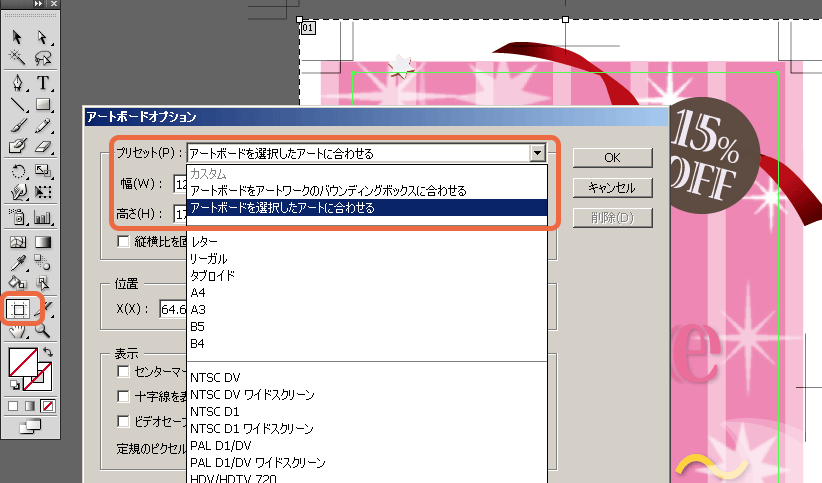Choose リーガル preset
The image size is (822, 483).
(x=367, y=259)
